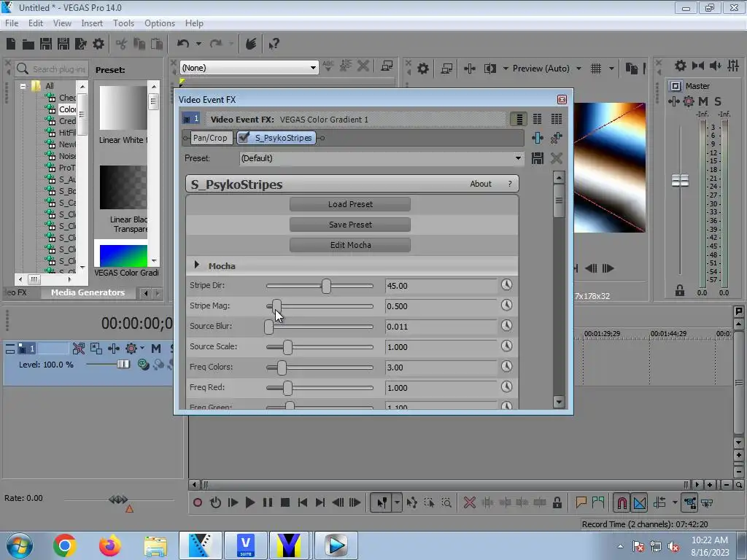Toggle the S_PsykoStripes plug-in checkbox

tap(244, 138)
